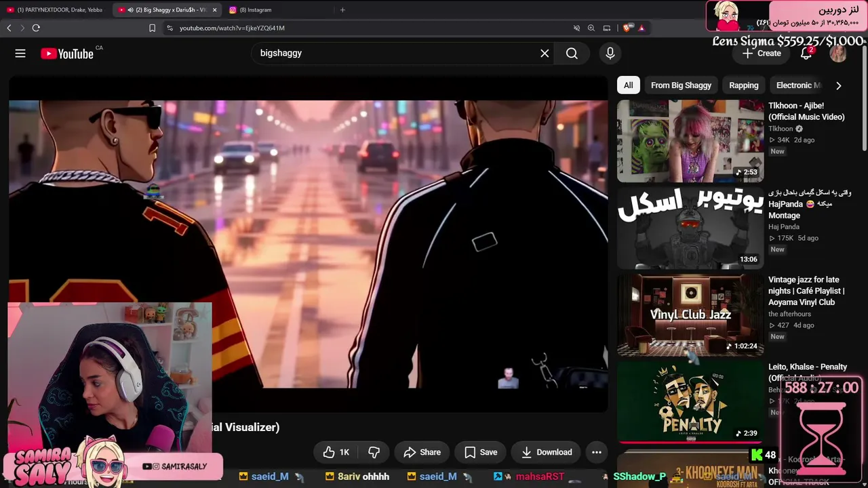Mute the audio icon on Big Shaggy tab

[x=130, y=9]
